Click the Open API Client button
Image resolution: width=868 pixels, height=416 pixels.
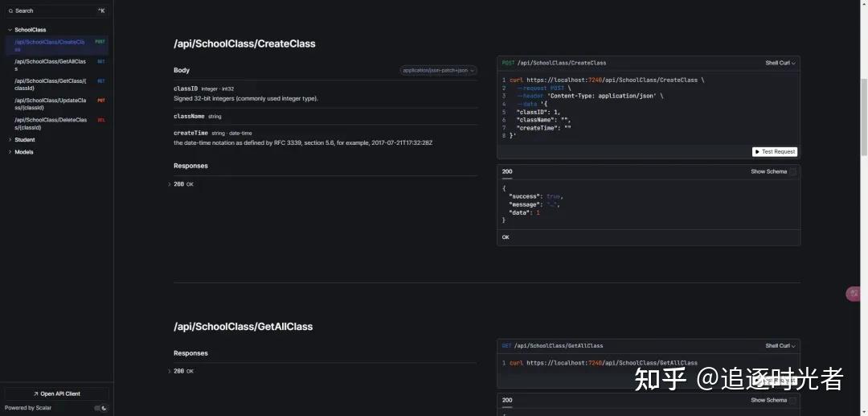pos(56,393)
